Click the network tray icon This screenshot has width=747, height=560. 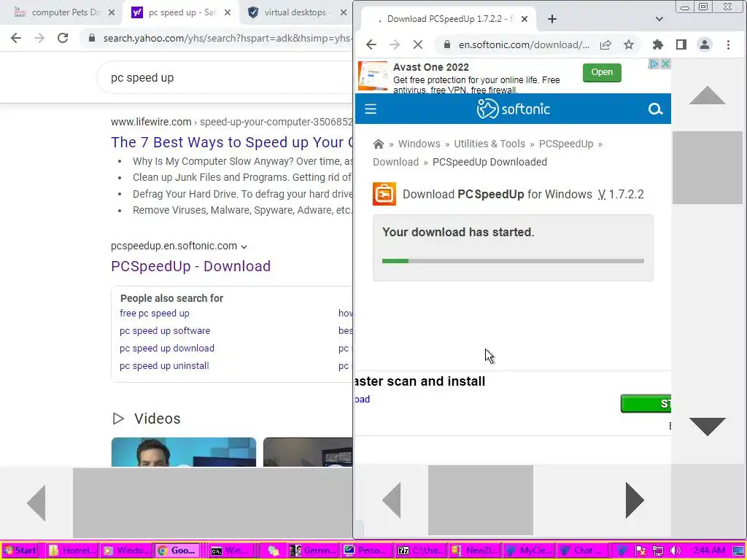[658, 551]
